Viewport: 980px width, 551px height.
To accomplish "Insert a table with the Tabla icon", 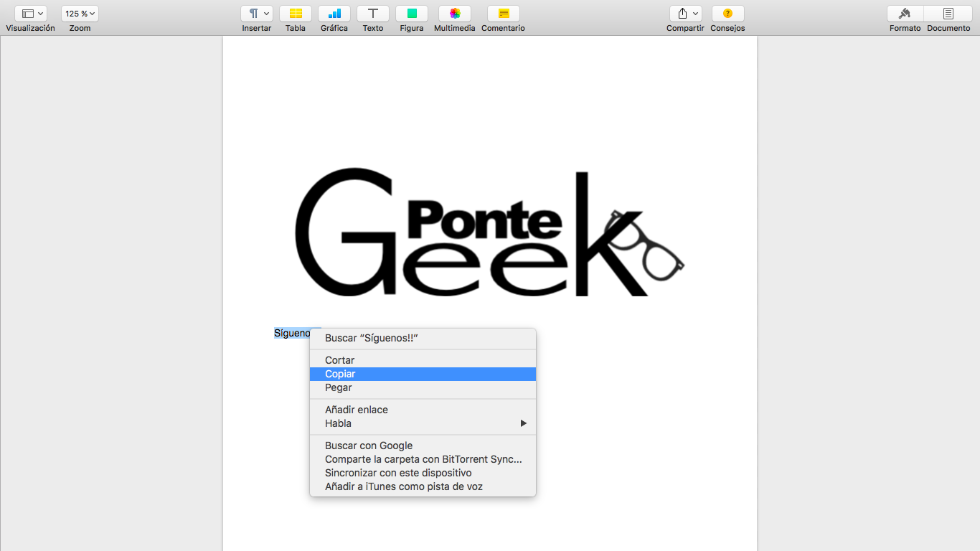I will (x=296, y=14).
